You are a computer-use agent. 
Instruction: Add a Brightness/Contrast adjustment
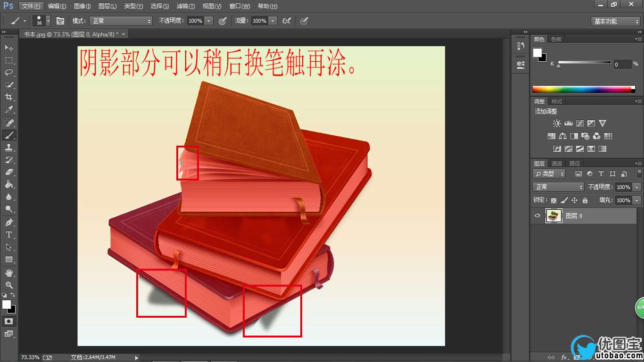pyautogui.click(x=557, y=123)
